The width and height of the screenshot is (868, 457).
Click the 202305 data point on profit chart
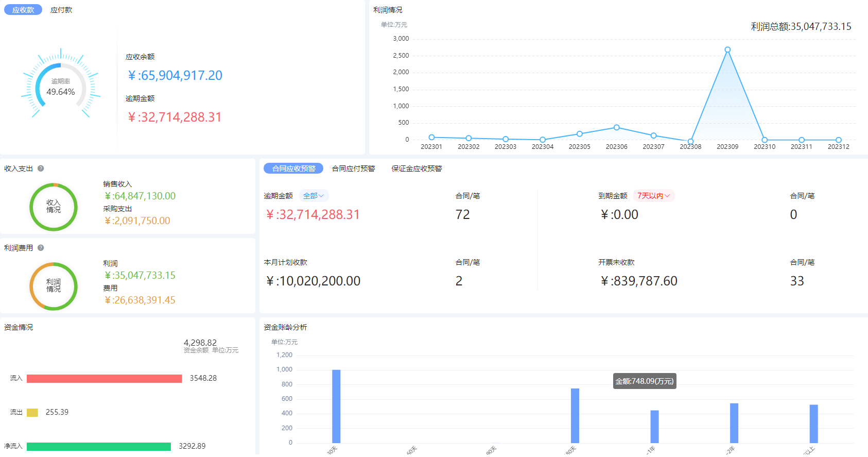tap(580, 134)
